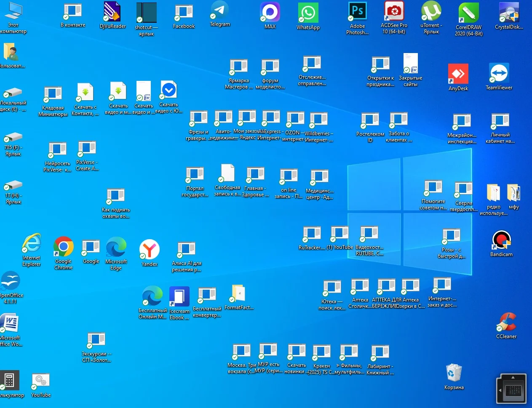
Task: Click the CCleaner desktop icon
Action: (506, 322)
